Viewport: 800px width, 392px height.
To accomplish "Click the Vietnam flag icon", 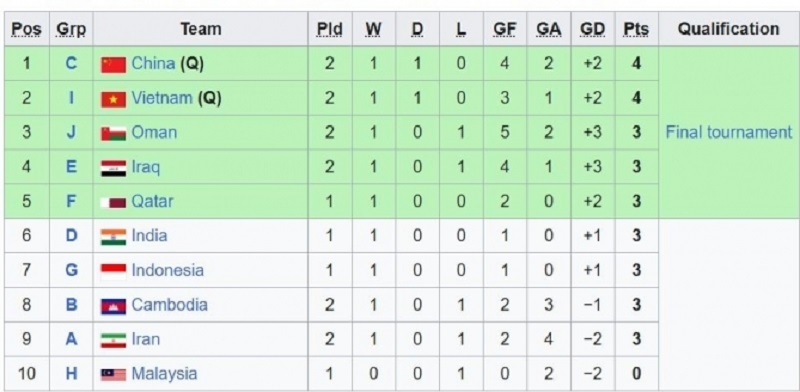I will click(x=113, y=99).
